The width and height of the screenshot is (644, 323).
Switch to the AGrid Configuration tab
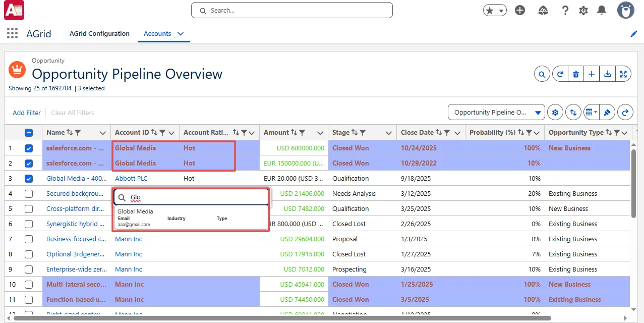pos(99,34)
